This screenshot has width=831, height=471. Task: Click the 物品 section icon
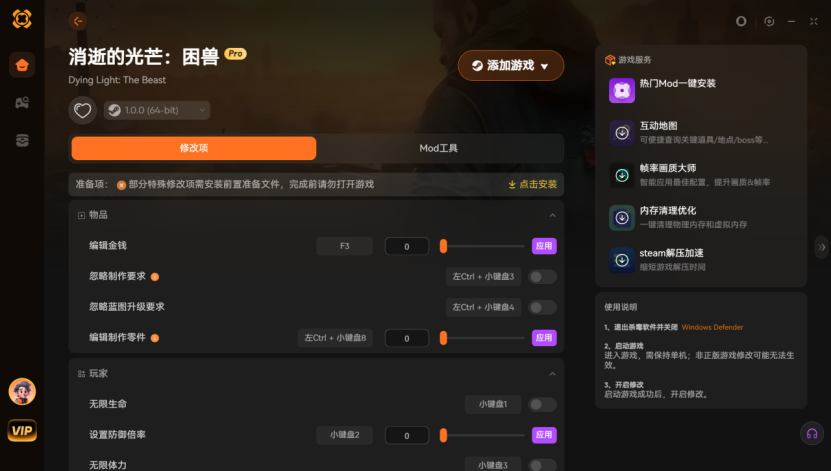click(x=81, y=215)
